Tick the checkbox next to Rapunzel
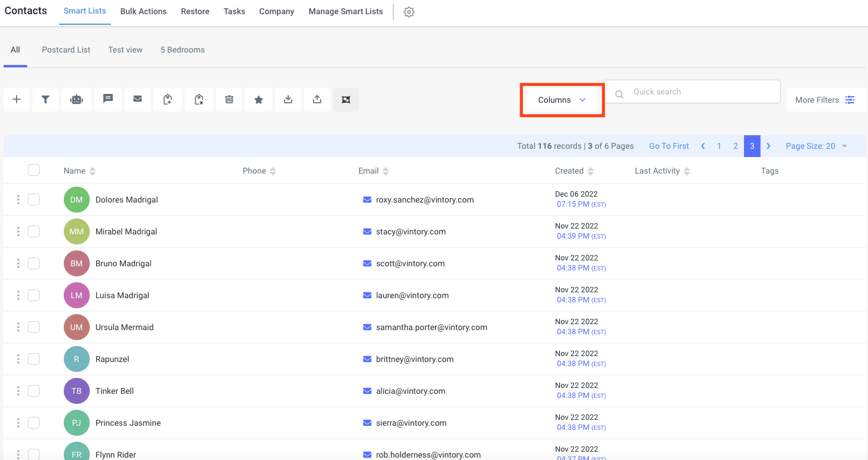 coord(34,359)
